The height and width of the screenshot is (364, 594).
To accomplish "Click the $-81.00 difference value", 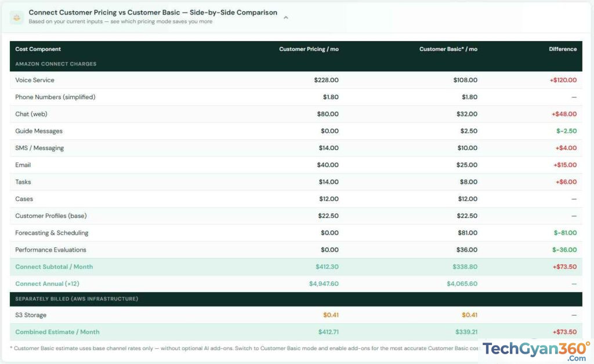I will point(565,233).
